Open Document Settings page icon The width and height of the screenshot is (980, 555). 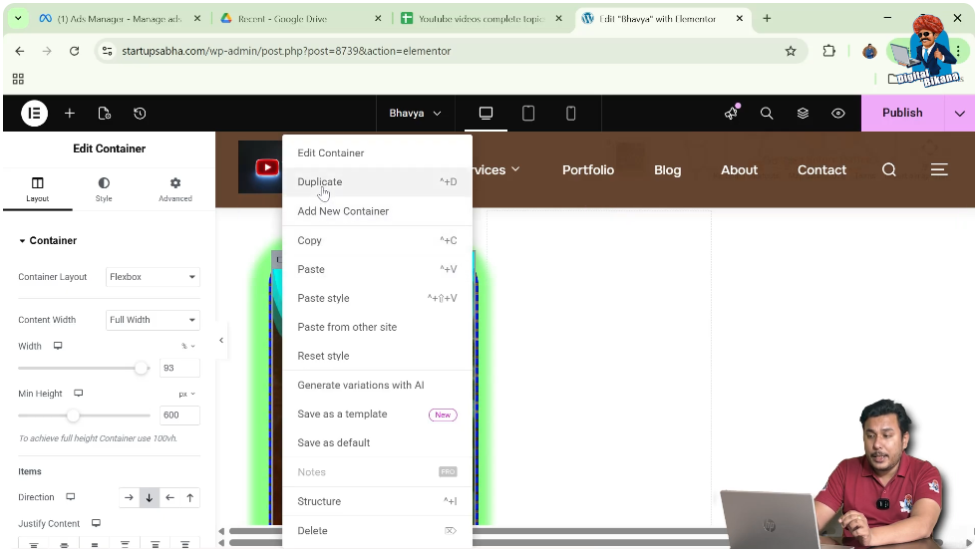105,114
